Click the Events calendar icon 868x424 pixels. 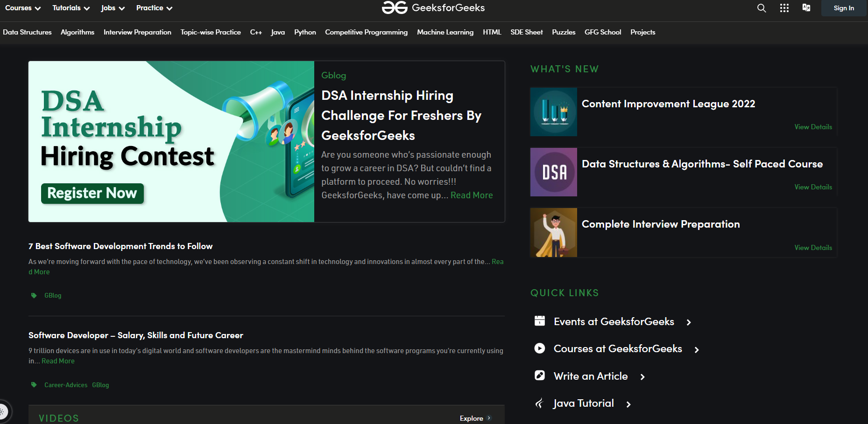pyautogui.click(x=540, y=320)
